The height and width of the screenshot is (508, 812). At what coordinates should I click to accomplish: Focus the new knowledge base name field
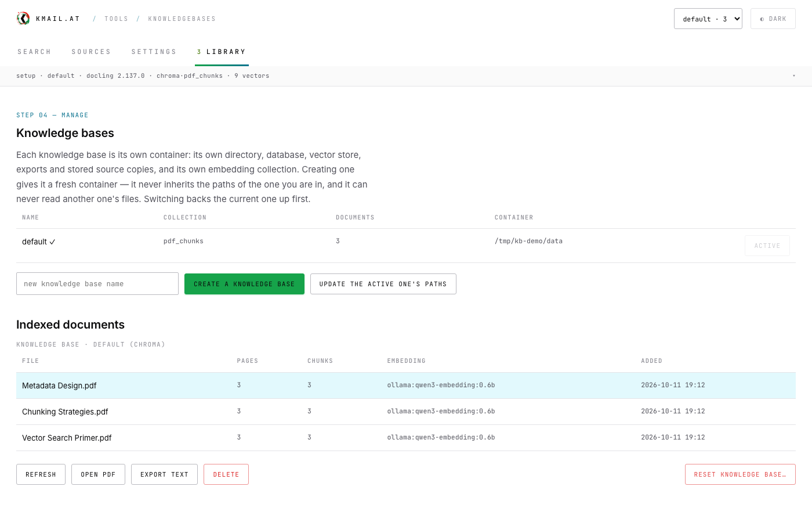(97, 284)
